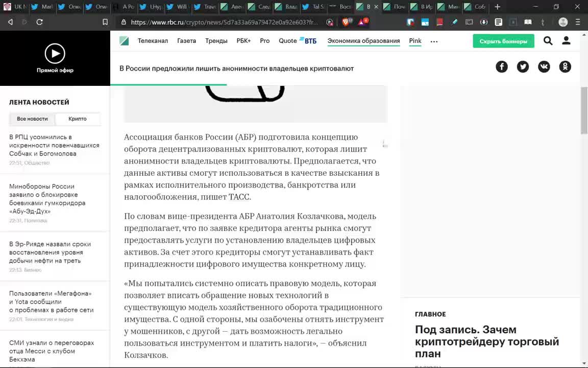Open Pro section
The image size is (588, 368).
pos(265,40)
